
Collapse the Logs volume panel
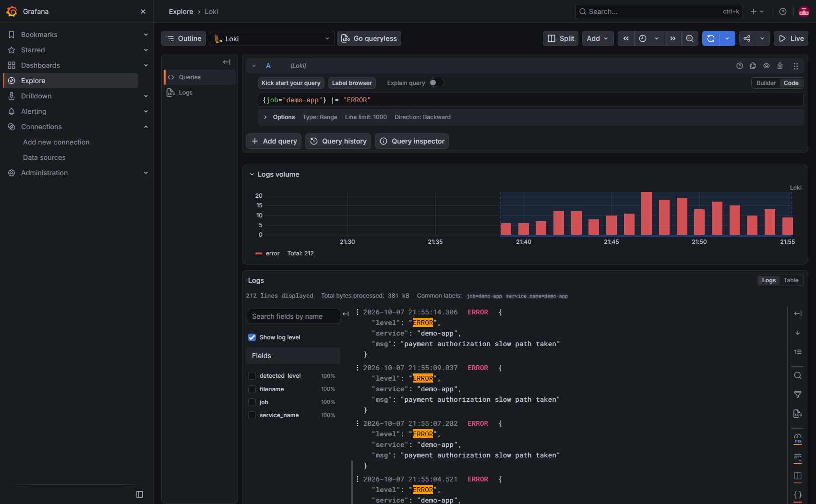pos(252,174)
